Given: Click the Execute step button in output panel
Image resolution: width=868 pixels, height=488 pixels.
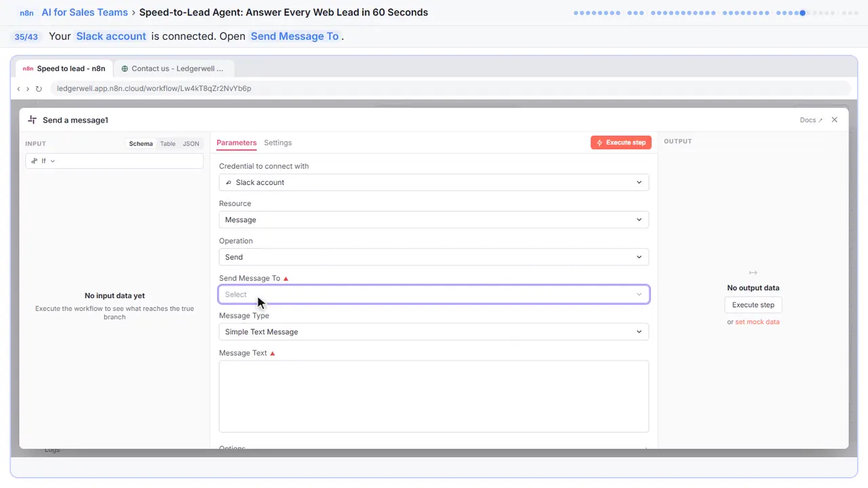Looking at the screenshot, I should pyautogui.click(x=753, y=305).
